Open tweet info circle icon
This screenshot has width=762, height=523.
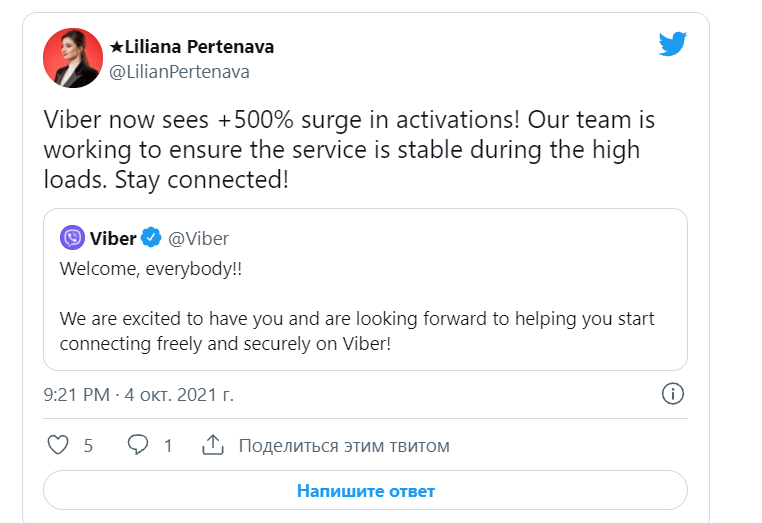click(674, 394)
